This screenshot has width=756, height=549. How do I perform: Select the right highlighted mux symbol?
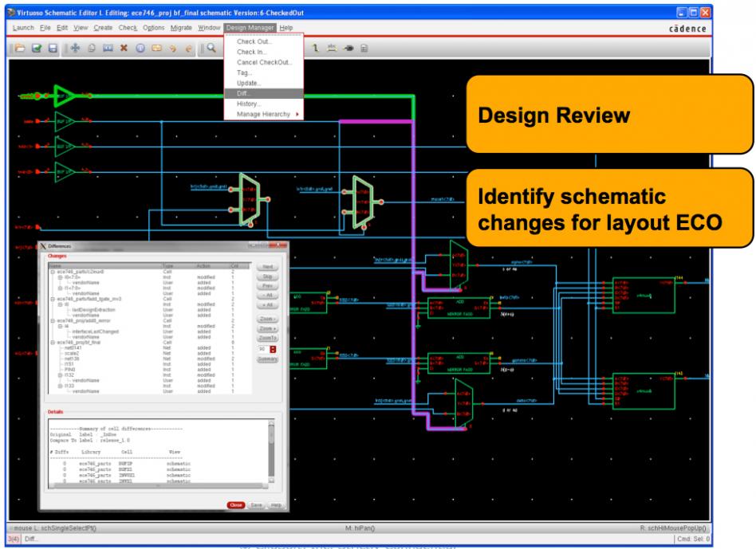pos(363,202)
